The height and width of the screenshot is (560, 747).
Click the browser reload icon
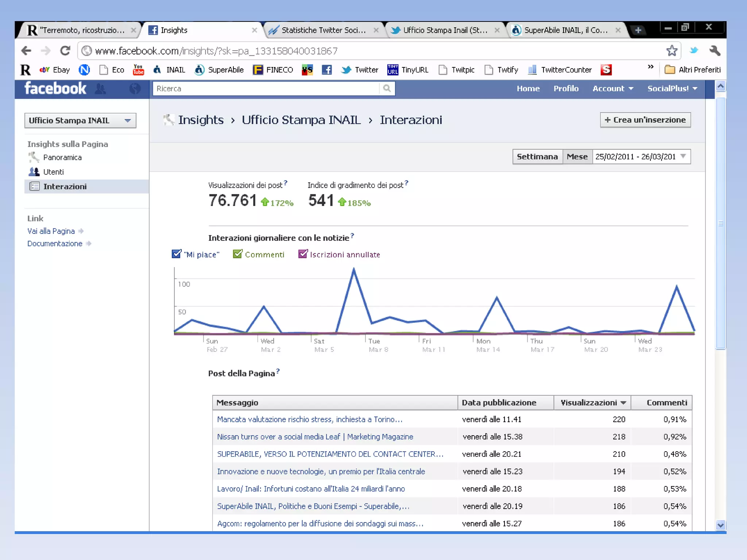(x=65, y=51)
